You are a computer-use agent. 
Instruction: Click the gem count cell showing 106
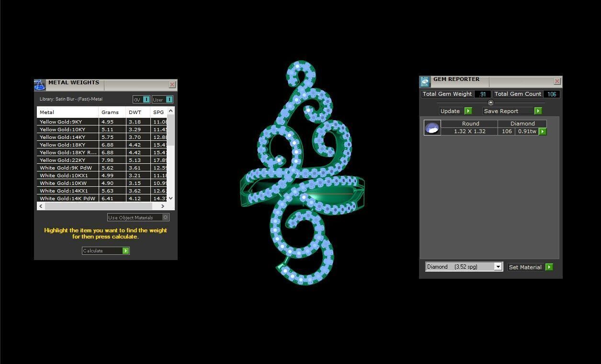pyautogui.click(x=507, y=131)
